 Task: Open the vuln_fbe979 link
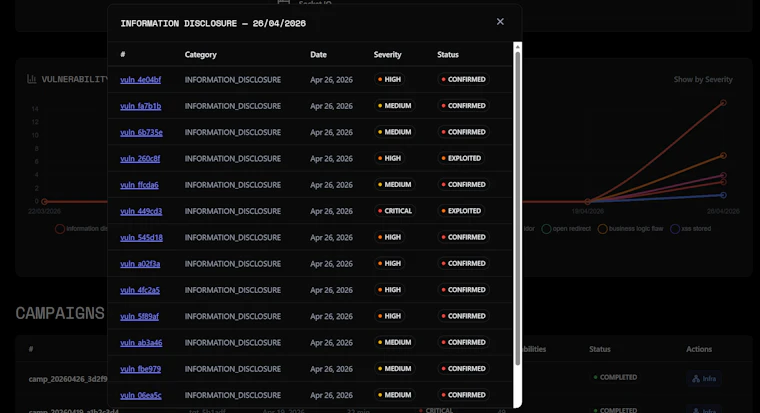(141, 369)
